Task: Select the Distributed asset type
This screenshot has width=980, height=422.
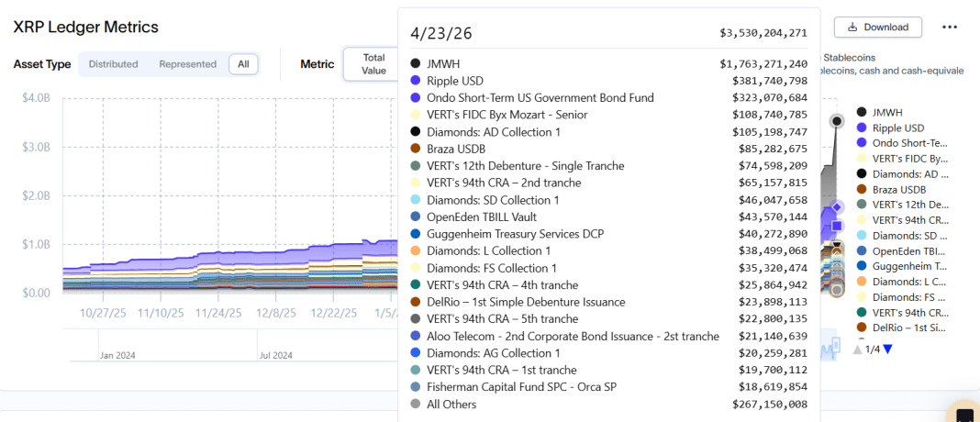Action: (x=113, y=64)
